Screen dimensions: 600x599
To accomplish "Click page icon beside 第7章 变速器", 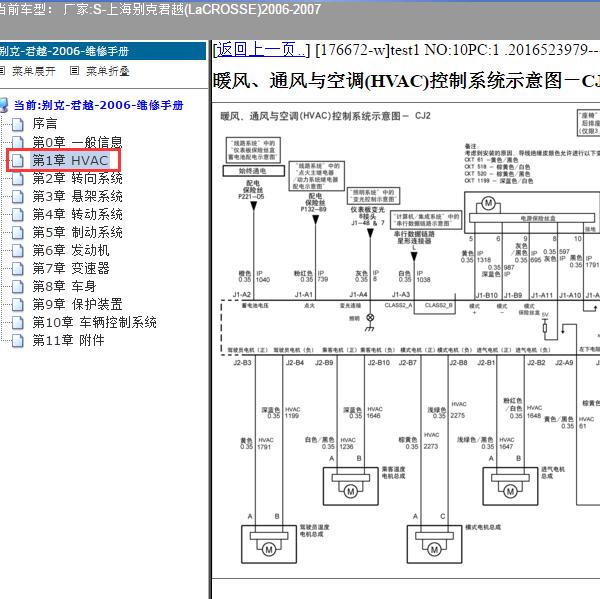I will (x=18, y=268).
